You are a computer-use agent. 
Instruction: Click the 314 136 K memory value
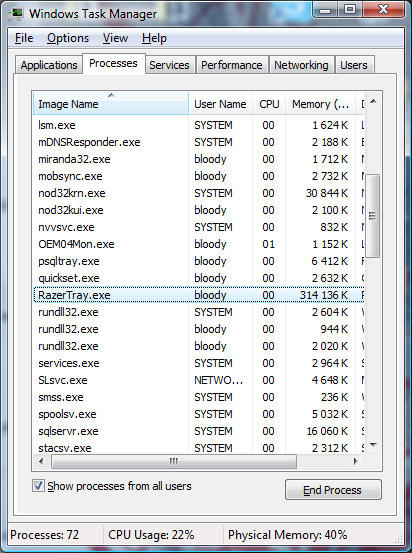pyautogui.click(x=324, y=295)
